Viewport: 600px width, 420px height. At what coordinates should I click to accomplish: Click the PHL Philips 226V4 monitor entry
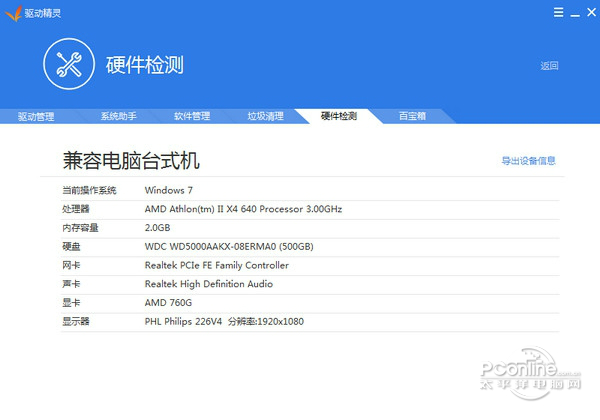pos(224,321)
